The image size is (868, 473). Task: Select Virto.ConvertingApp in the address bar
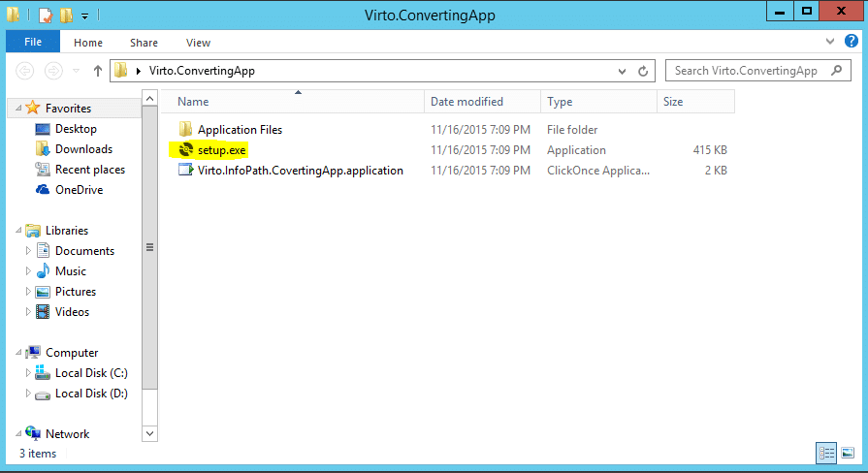coord(202,71)
